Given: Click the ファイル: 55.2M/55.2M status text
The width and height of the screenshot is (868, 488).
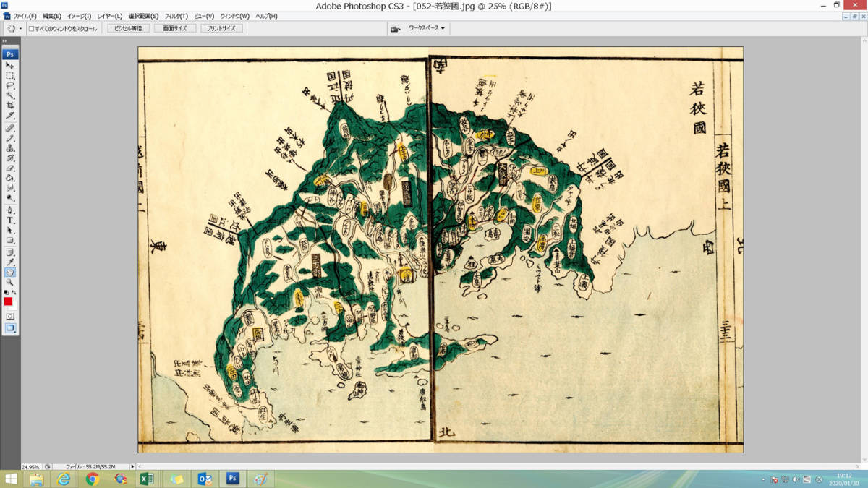Looking at the screenshot, I should [90, 467].
